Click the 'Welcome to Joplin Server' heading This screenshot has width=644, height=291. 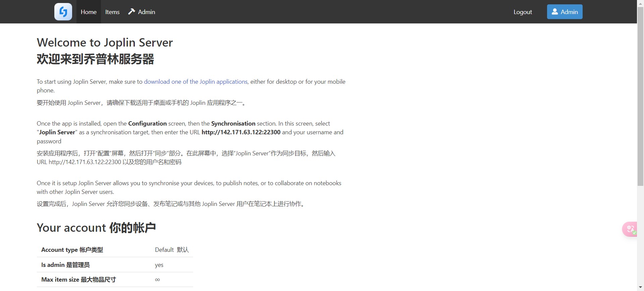coord(105,43)
